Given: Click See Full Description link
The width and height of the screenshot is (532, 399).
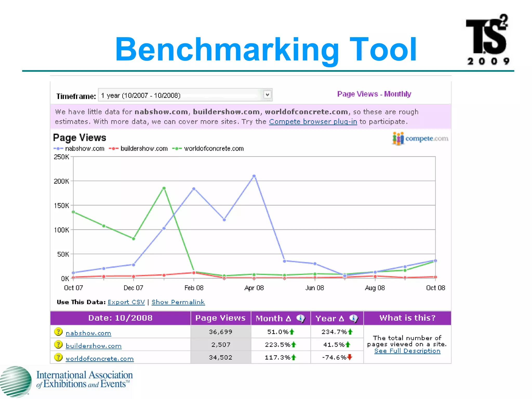Looking at the screenshot, I should (407, 351).
